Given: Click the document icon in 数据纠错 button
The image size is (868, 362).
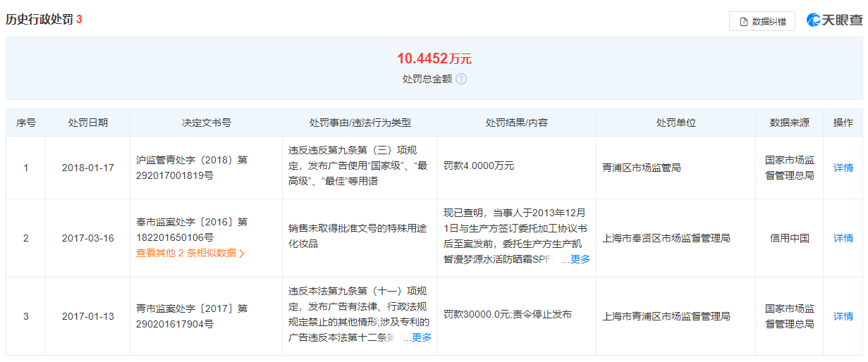Looking at the screenshot, I should [743, 22].
